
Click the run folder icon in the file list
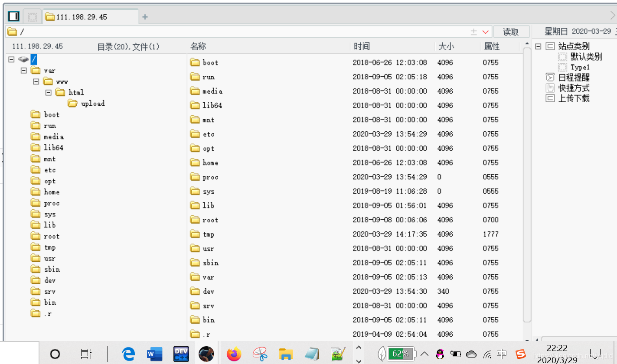[195, 77]
